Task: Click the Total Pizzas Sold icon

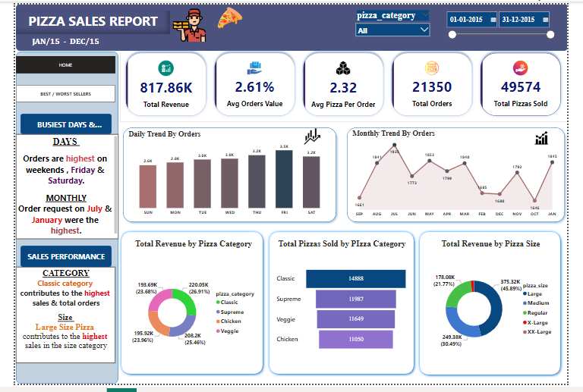Action: point(520,68)
